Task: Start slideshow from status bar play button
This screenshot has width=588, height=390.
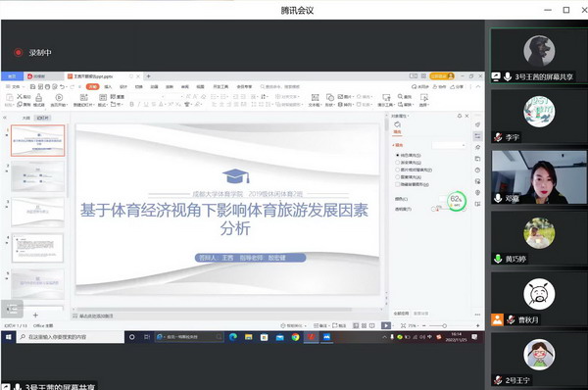Action: point(386,325)
